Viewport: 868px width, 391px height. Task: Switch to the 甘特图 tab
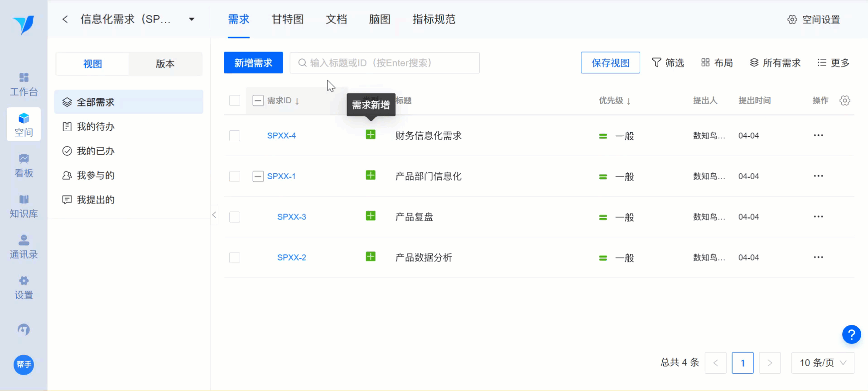point(287,19)
